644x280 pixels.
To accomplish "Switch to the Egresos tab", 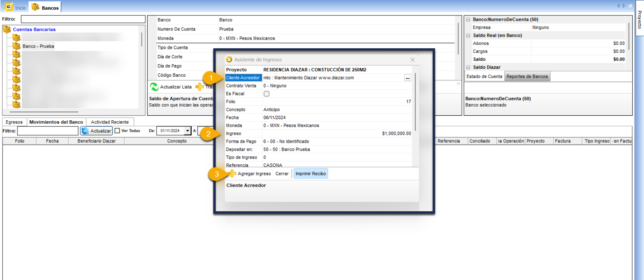I will pyautogui.click(x=14, y=122).
